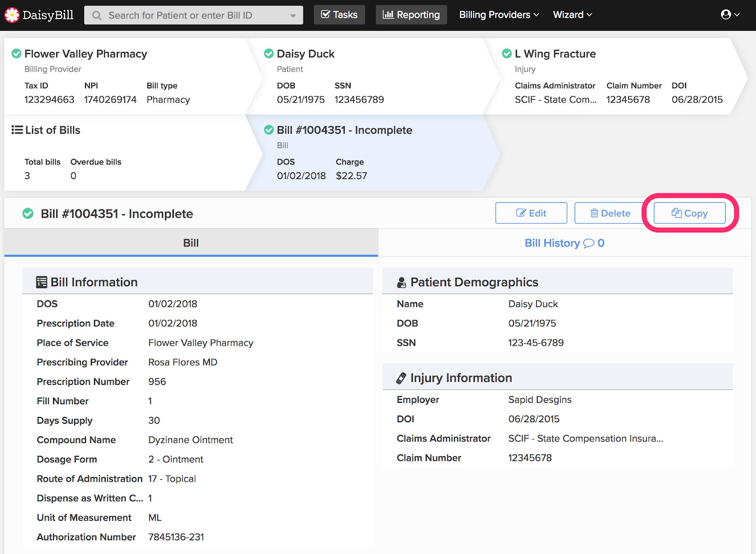
Task: Open the Daisy Duck patient card
Action: coord(306,54)
